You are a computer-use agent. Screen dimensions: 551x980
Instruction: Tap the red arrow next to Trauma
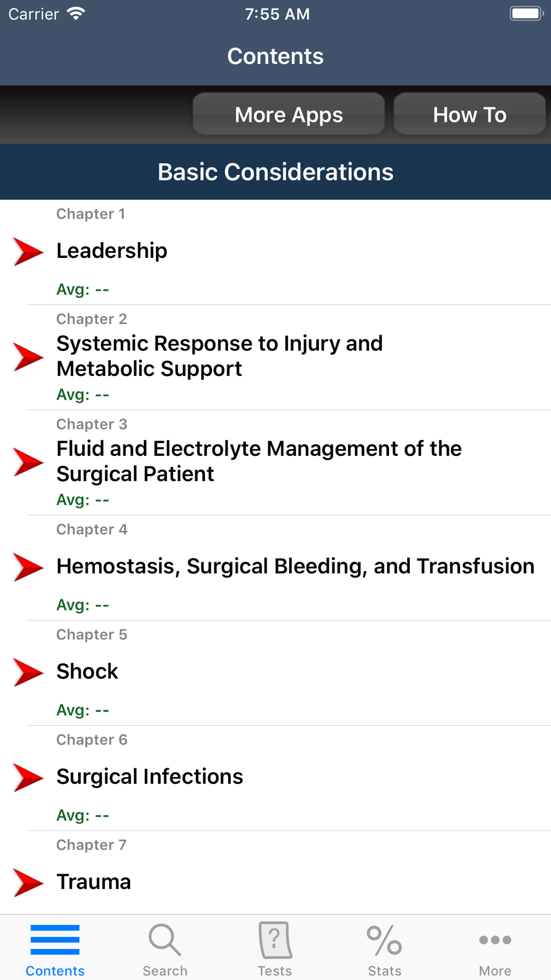[x=28, y=883]
